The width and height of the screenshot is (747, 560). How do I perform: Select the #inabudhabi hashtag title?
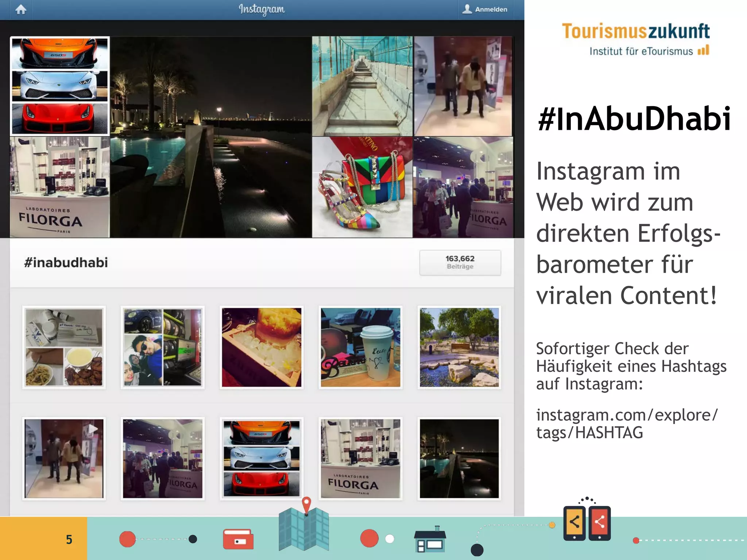click(x=66, y=262)
